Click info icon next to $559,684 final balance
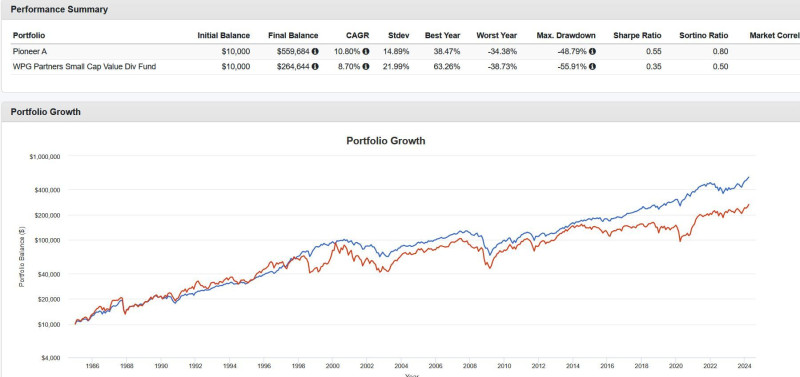 click(x=315, y=52)
